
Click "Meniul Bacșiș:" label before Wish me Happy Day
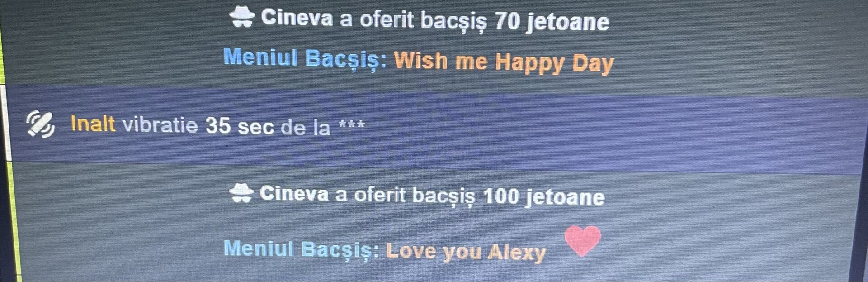(305, 59)
